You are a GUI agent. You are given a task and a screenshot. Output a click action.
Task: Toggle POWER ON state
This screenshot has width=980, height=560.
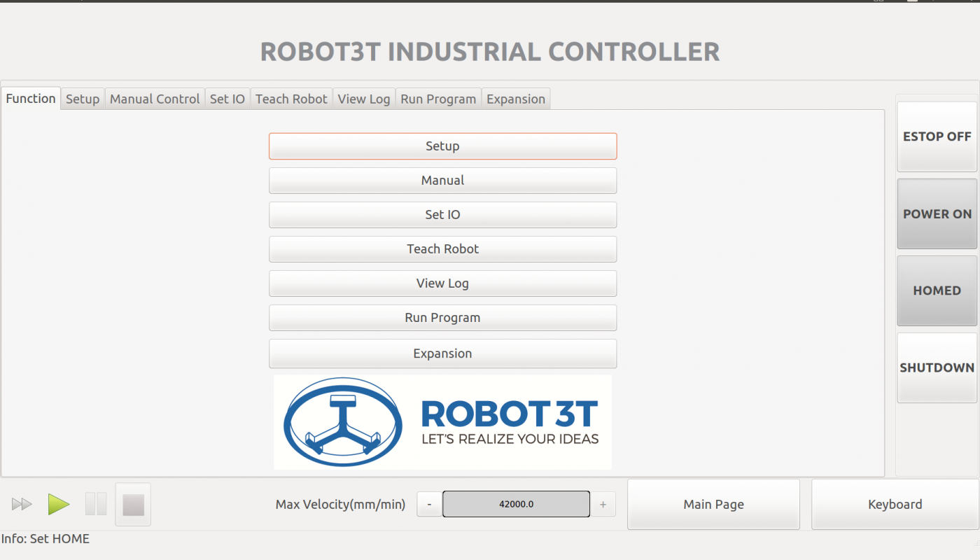[937, 213]
